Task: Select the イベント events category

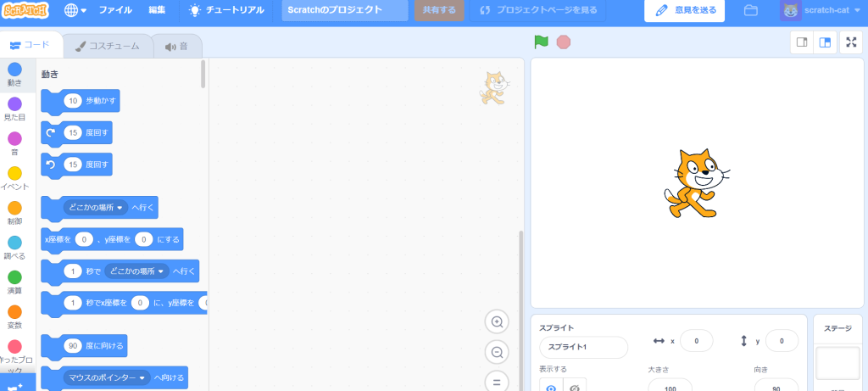Action: tap(15, 178)
